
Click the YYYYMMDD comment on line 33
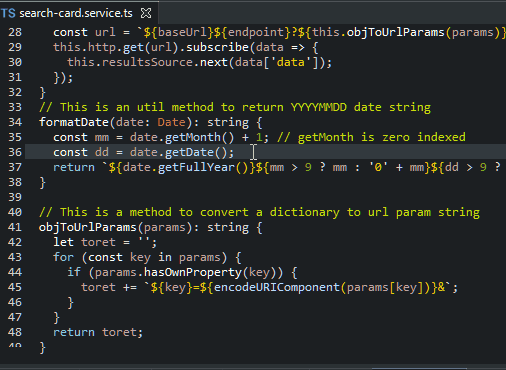click(235, 107)
